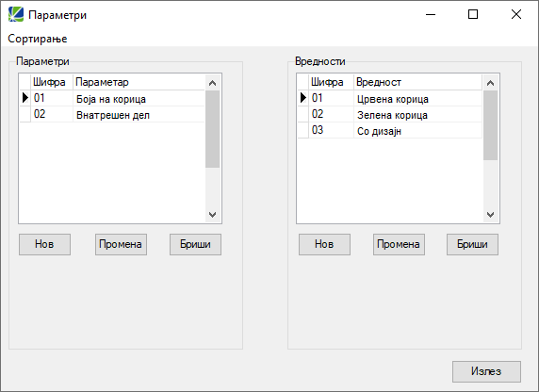Image resolution: width=539 pixels, height=392 pixels.
Task: Click Бриши button under Параметри list
Action: coord(195,244)
